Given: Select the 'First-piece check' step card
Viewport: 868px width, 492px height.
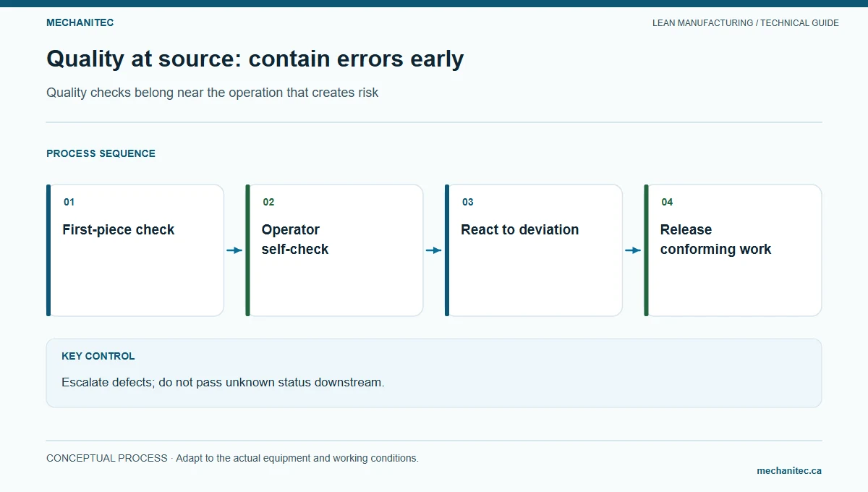Looking at the screenshot, I should coord(135,250).
